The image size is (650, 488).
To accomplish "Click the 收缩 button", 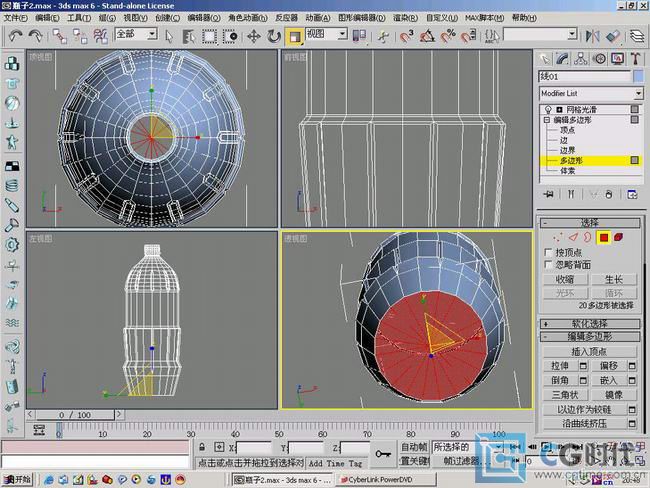I will pos(565,280).
